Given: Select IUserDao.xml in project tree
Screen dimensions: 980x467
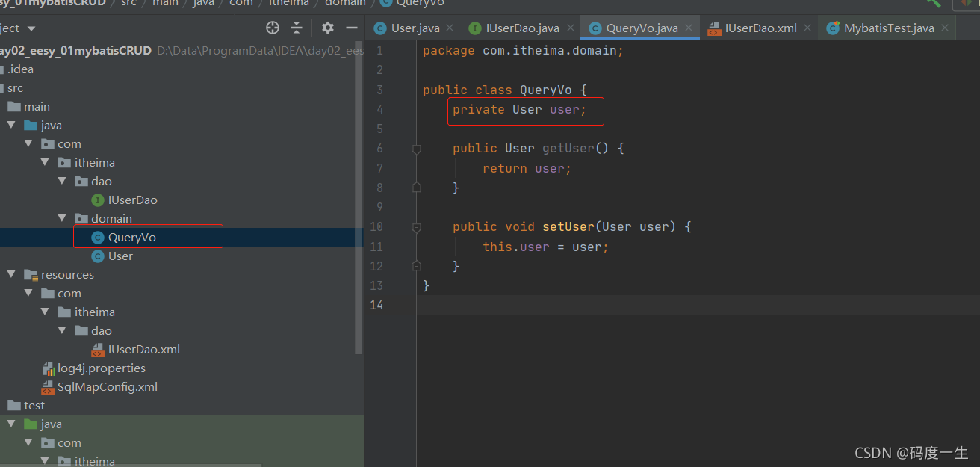Looking at the screenshot, I should (143, 349).
